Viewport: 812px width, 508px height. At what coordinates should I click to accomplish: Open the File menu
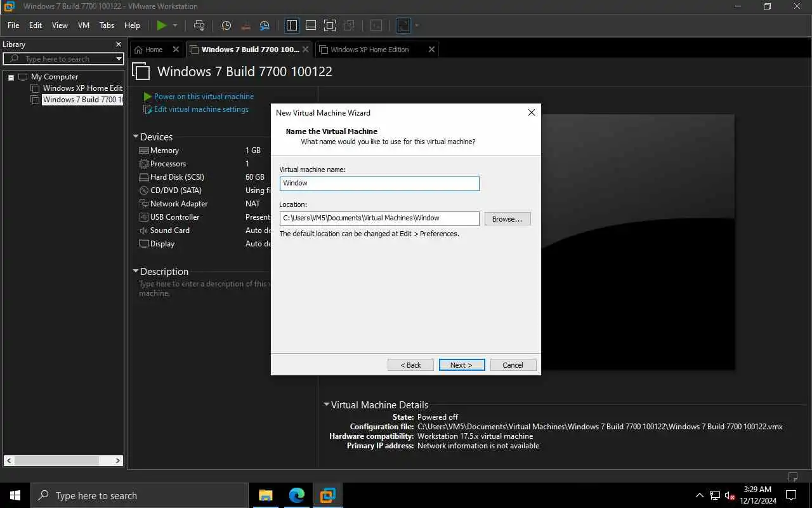(13, 25)
